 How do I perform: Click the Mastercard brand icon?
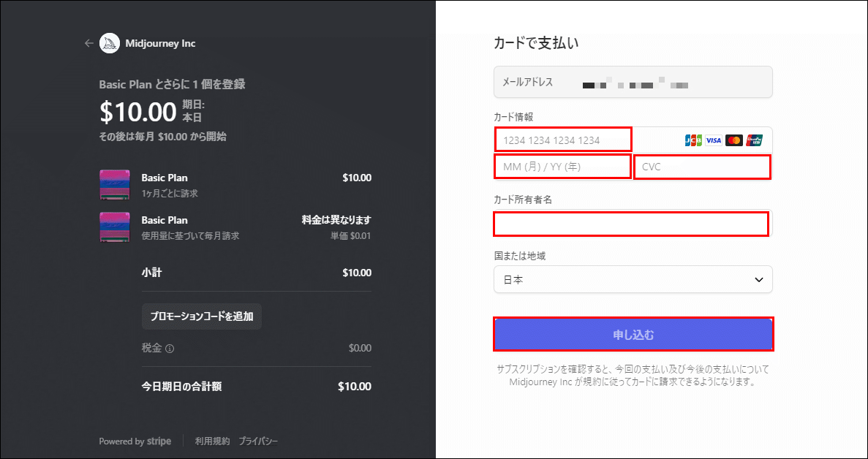click(734, 140)
